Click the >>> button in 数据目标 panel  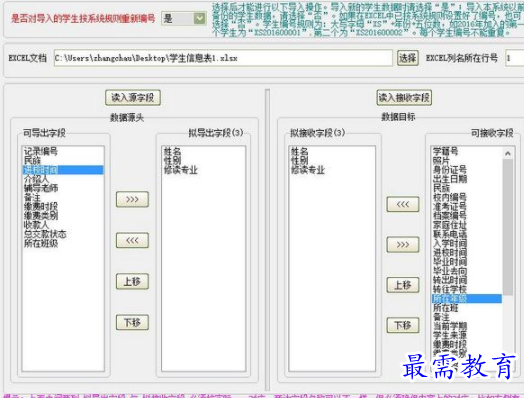[403, 245]
